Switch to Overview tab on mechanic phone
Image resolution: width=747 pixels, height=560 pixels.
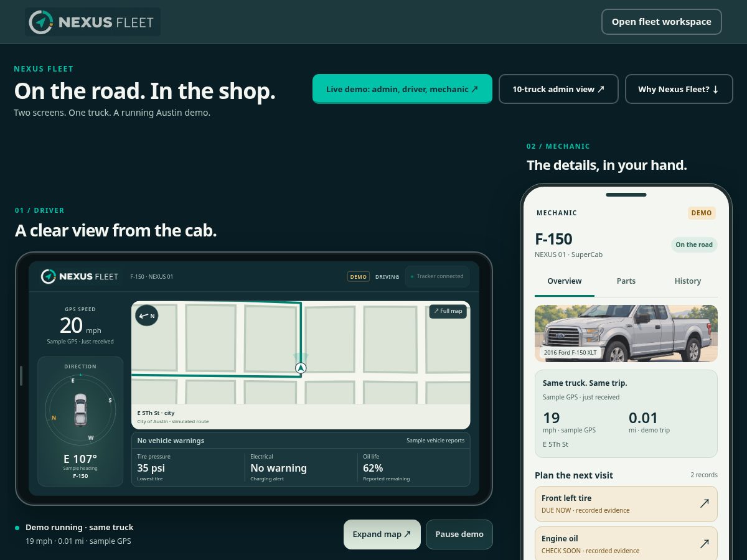(565, 281)
